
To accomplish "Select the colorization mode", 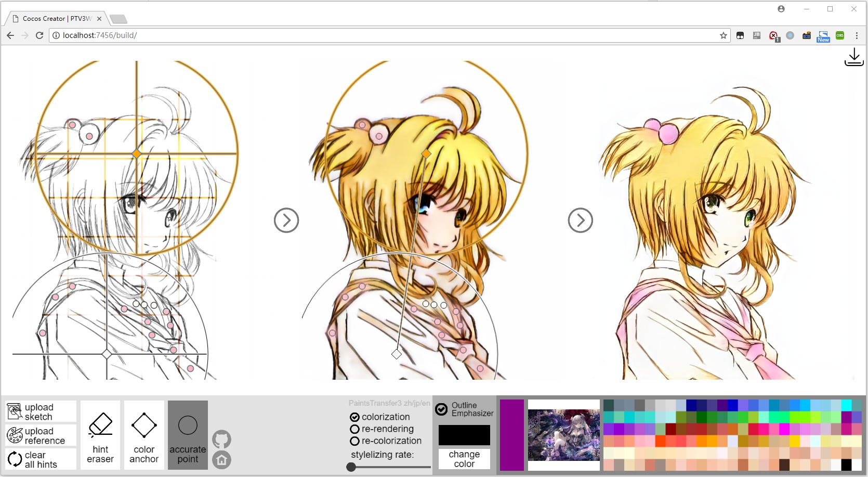I will tap(355, 417).
